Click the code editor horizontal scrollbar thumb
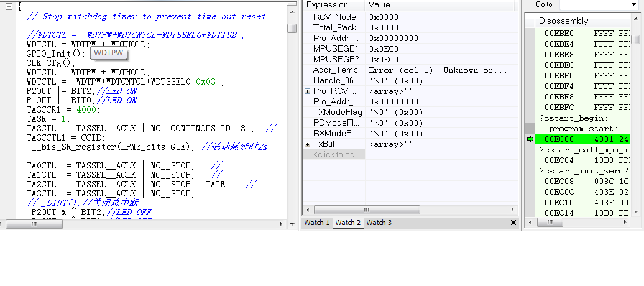 34,224
